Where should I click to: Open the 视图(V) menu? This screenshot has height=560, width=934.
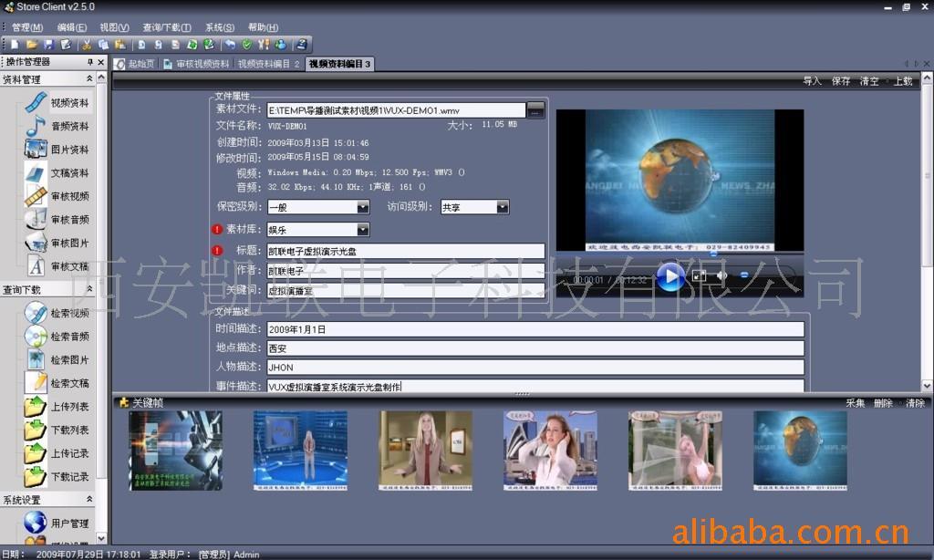click(114, 27)
